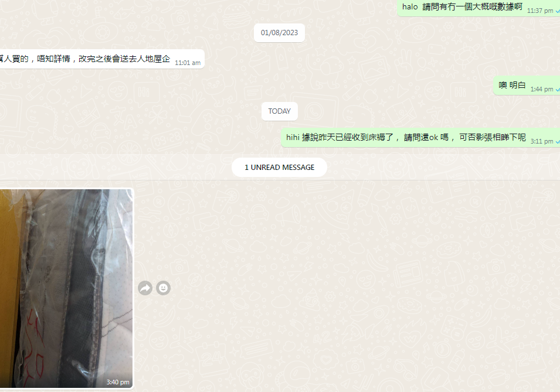
Task: Click the 11:37 pm timestamp at top
Action: pos(540,11)
